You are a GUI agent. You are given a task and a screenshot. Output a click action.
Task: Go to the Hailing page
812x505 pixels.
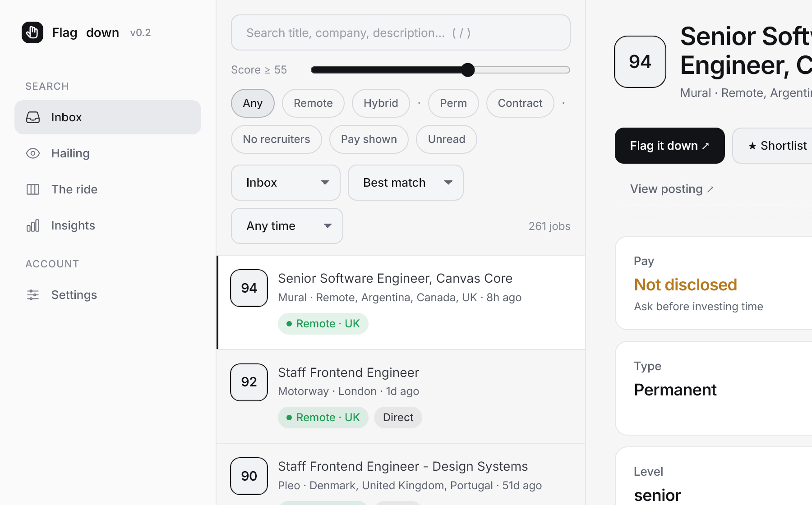click(108, 153)
